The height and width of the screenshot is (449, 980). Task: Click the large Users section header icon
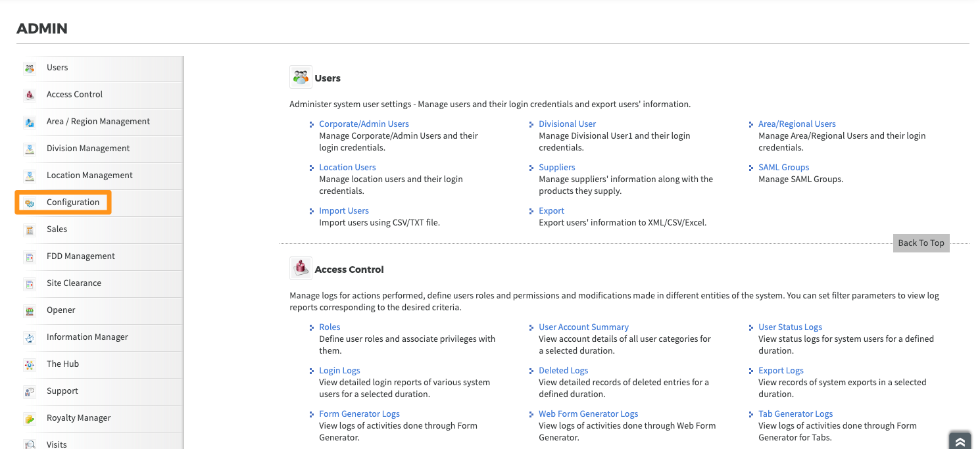point(301,77)
